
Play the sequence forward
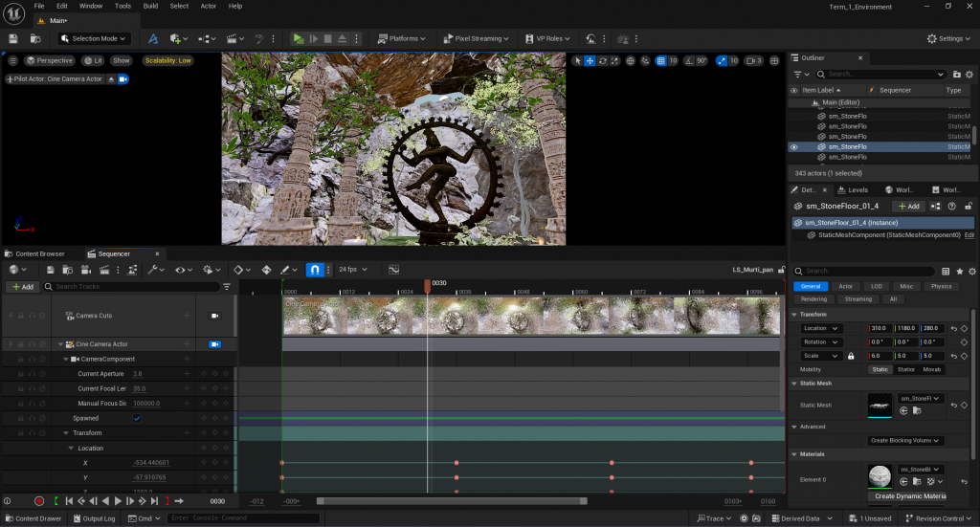pos(118,501)
